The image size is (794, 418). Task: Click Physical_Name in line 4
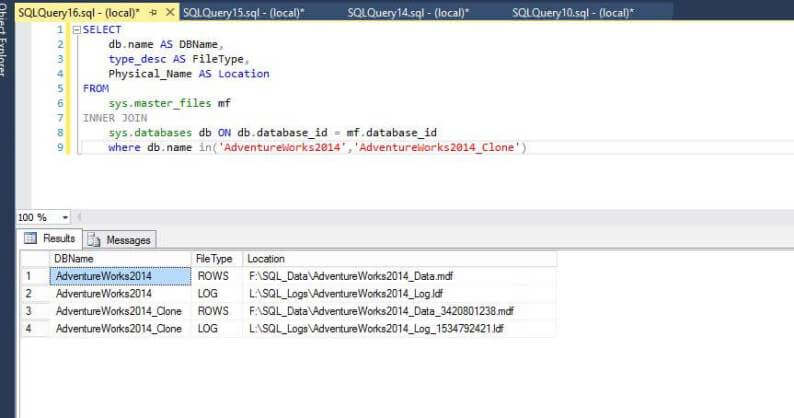[150, 74]
